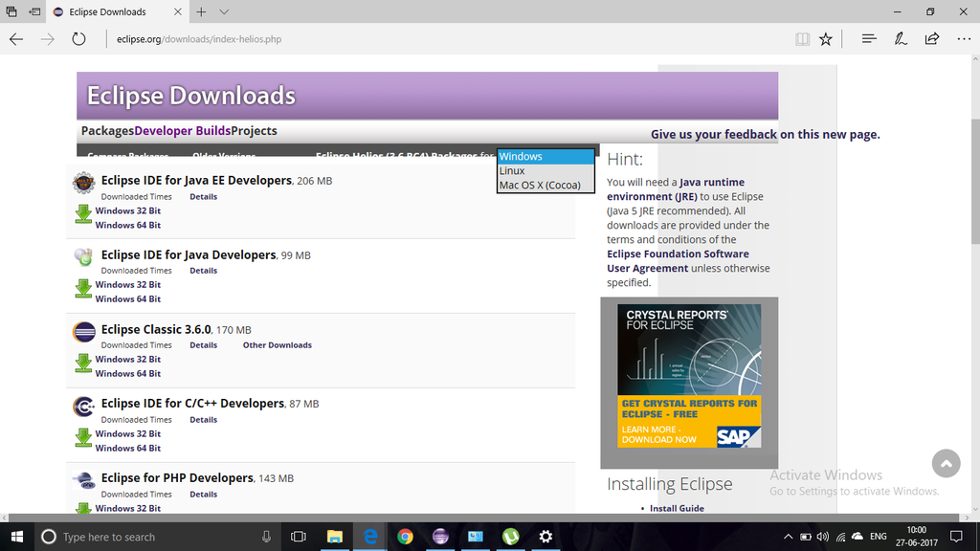Click the scroll-to-top round arrow button
Screen dimensions: 980x551
point(946,464)
